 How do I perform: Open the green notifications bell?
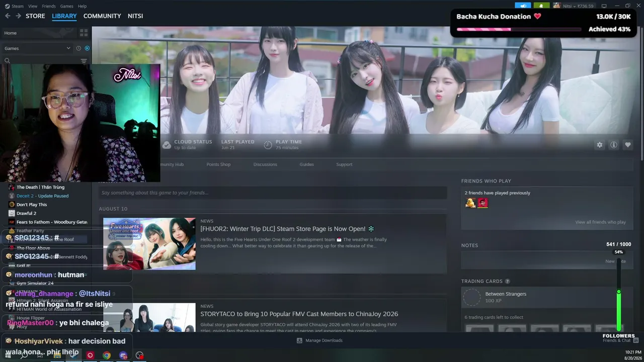(541, 6)
